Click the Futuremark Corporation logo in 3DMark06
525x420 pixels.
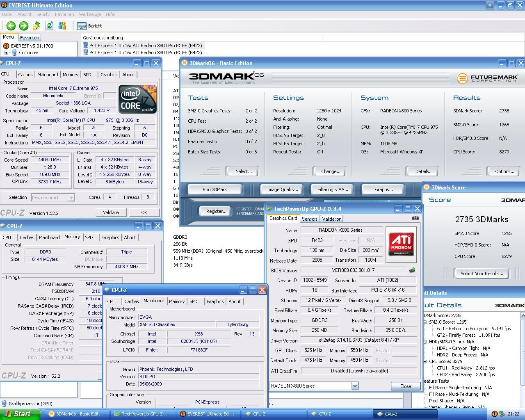coord(488,78)
